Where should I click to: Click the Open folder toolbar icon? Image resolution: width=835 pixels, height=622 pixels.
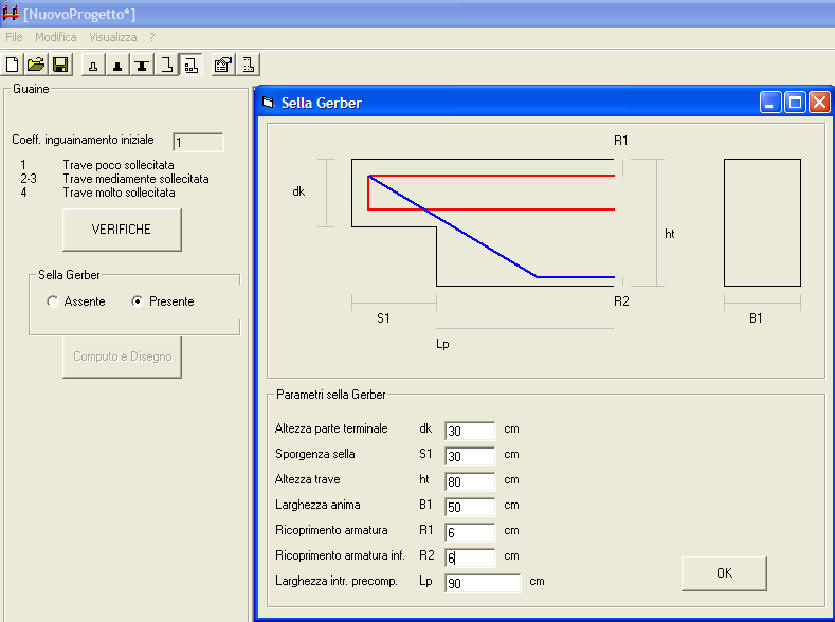tap(36, 65)
